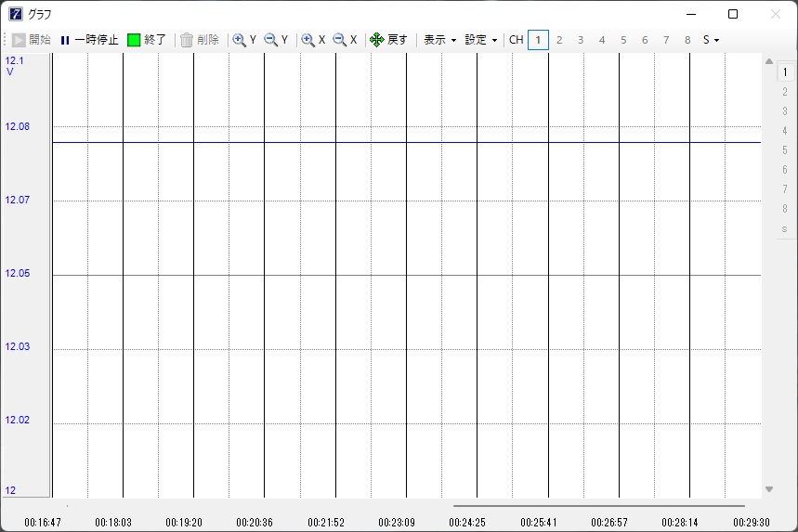Click the application icon in title bar
The height and width of the screenshot is (532, 798).
(x=16, y=14)
